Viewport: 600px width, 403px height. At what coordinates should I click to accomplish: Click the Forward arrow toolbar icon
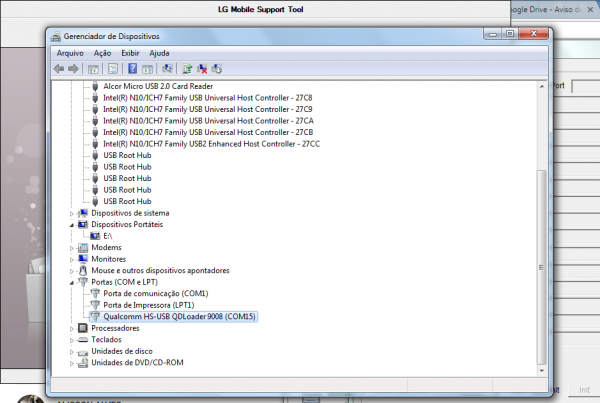point(73,69)
